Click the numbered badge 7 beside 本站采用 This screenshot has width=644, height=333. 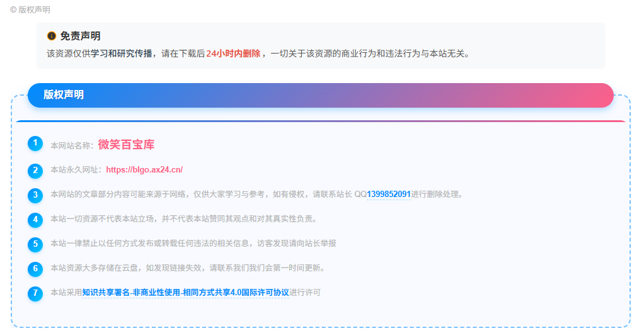coord(35,293)
